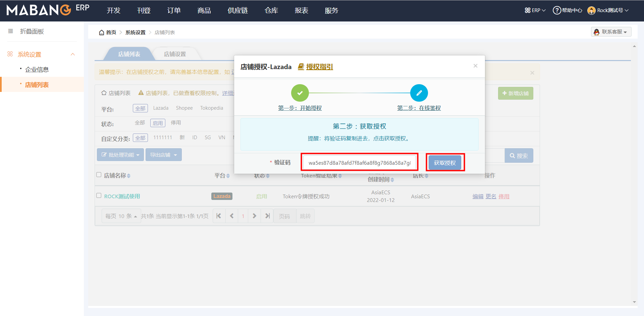
Task: Open the Rock测试号 account dropdown
Action: click(x=608, y=10)
